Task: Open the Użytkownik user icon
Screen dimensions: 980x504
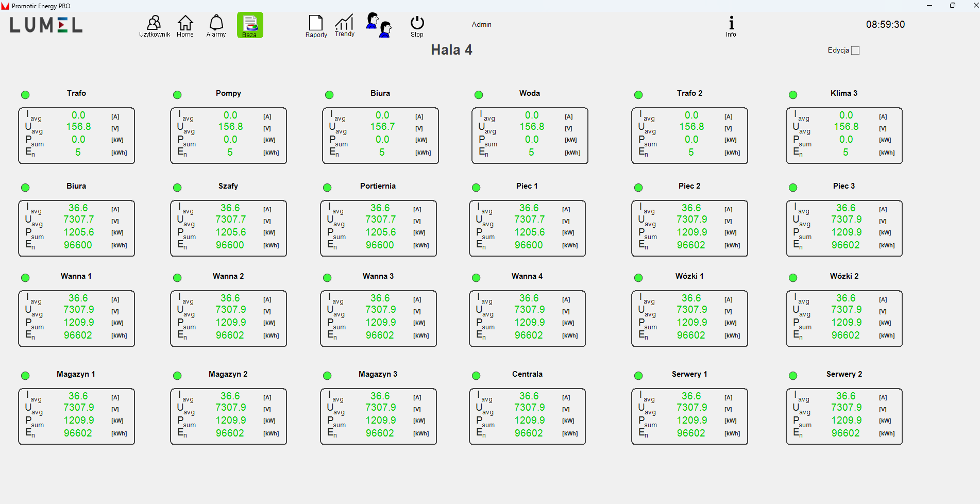Action: coord(154,26)
